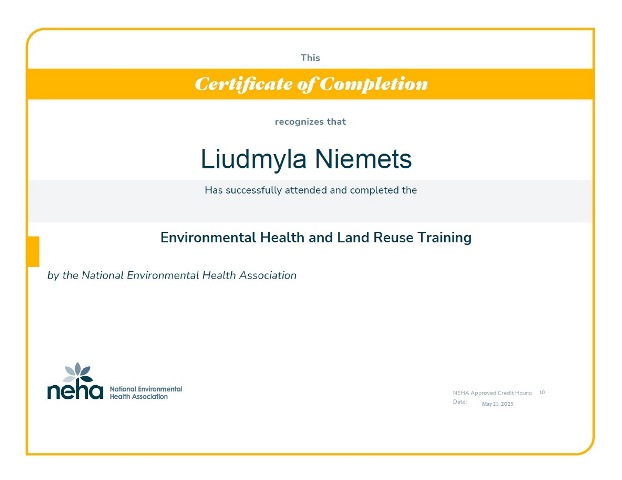Click the lowercase "neha" logo wordmark
The image size is (622, 480).
click(75, 391)
